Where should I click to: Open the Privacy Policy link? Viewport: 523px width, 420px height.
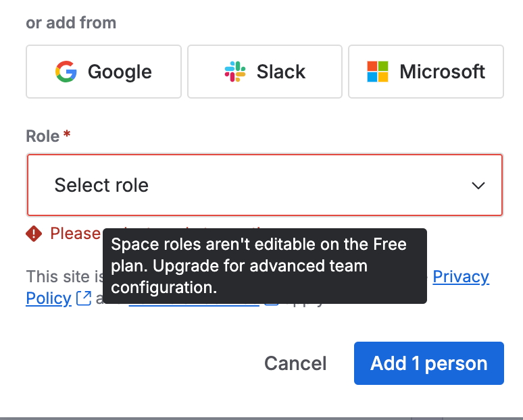(x=461, y=277)
